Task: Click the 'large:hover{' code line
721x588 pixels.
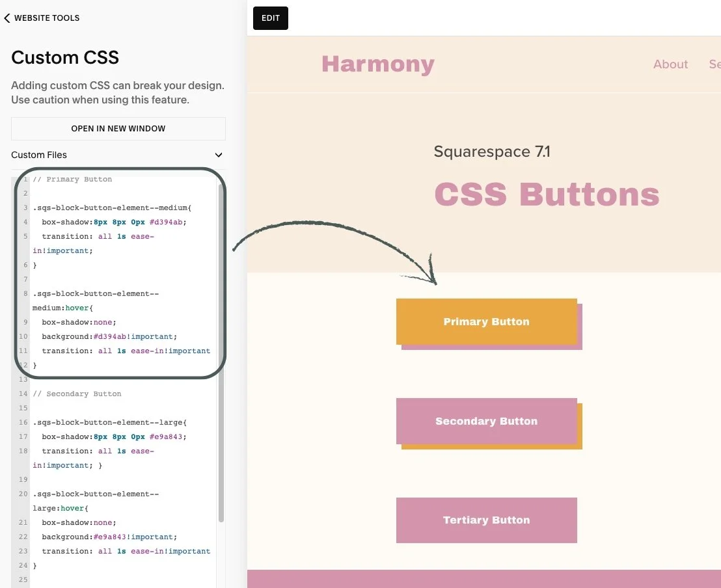Action: 61,509
